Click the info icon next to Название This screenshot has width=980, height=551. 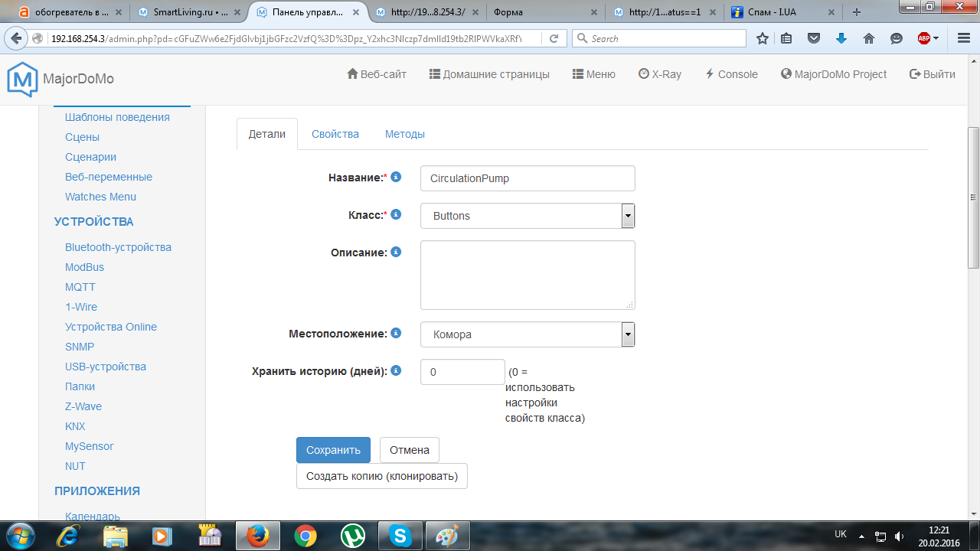(396, 177)
